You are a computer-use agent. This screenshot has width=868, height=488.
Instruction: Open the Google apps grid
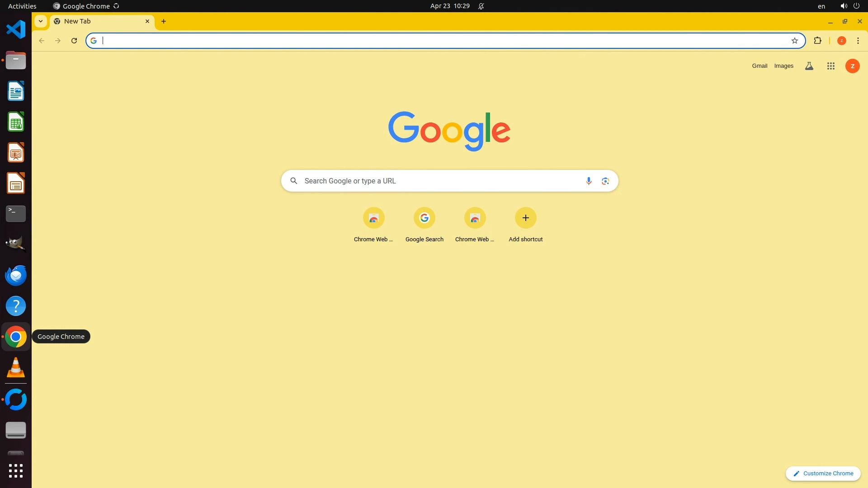click(830, 66)
